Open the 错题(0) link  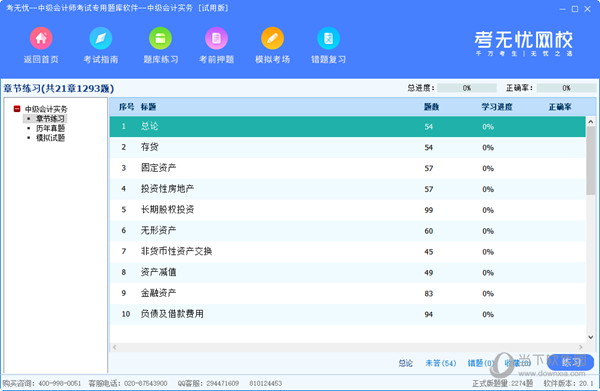(480, 363)
